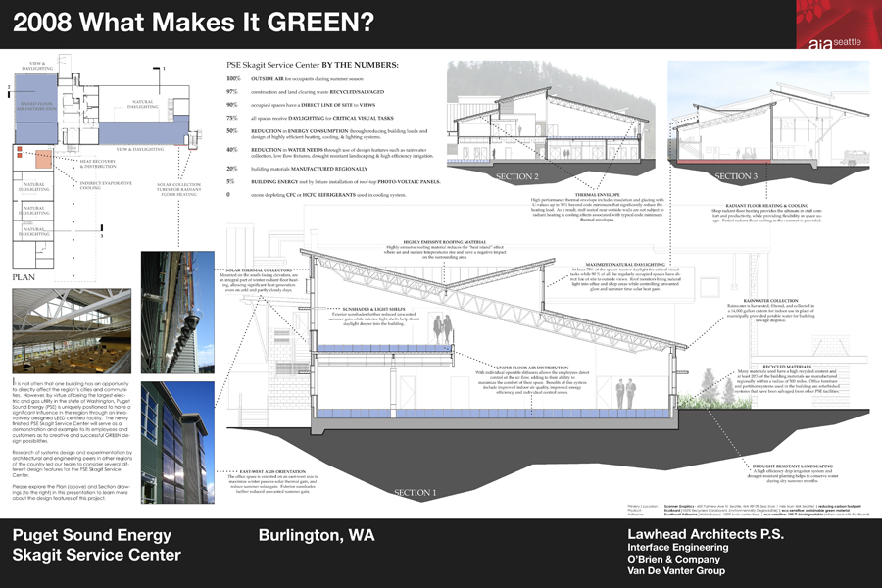Click the '2008 What Makes It GREEN?' title

click(193, 23)
